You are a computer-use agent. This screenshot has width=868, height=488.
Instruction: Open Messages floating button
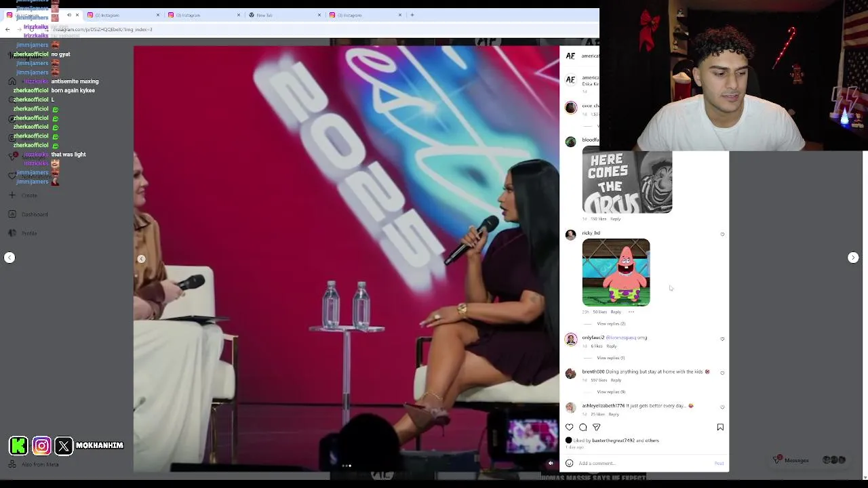coord(810,460)
